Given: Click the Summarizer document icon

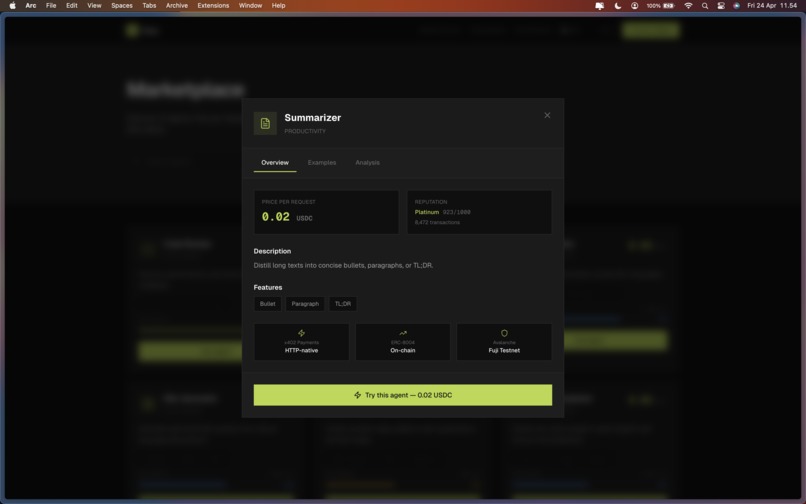Looking at the screenshot, I should tap(265, 123).
